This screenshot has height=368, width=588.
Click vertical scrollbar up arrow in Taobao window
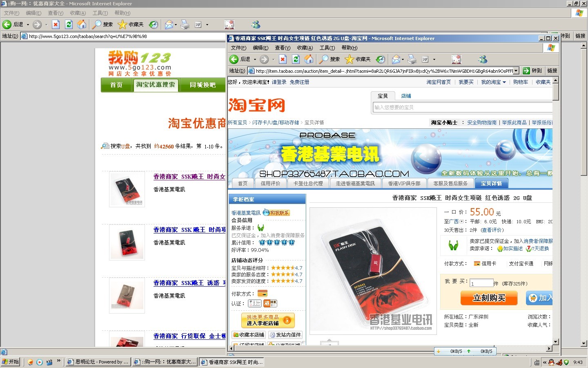[556, 81]
